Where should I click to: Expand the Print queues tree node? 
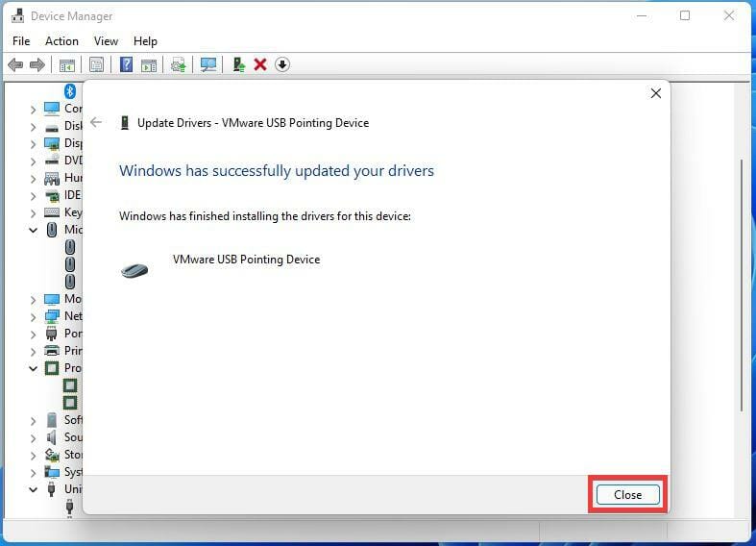click(33, 352)
